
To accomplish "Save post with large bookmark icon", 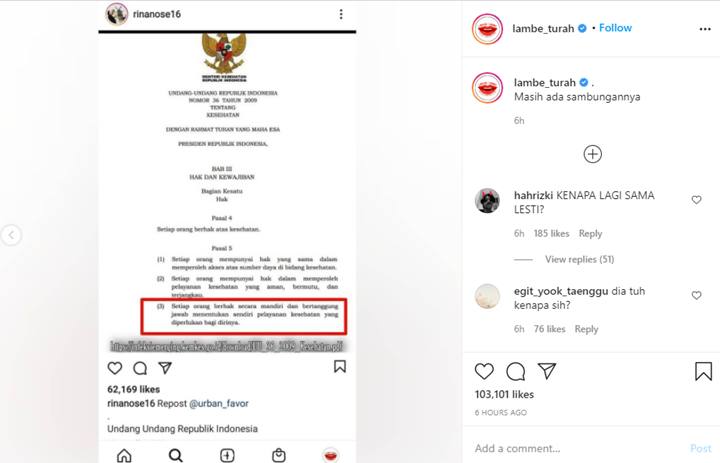I will coord(703,371).
